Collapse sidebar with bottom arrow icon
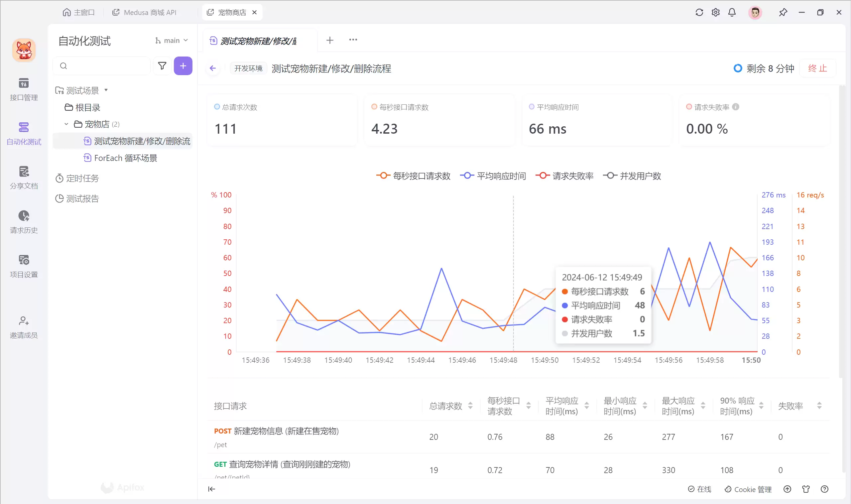 (x=211, y=489)
